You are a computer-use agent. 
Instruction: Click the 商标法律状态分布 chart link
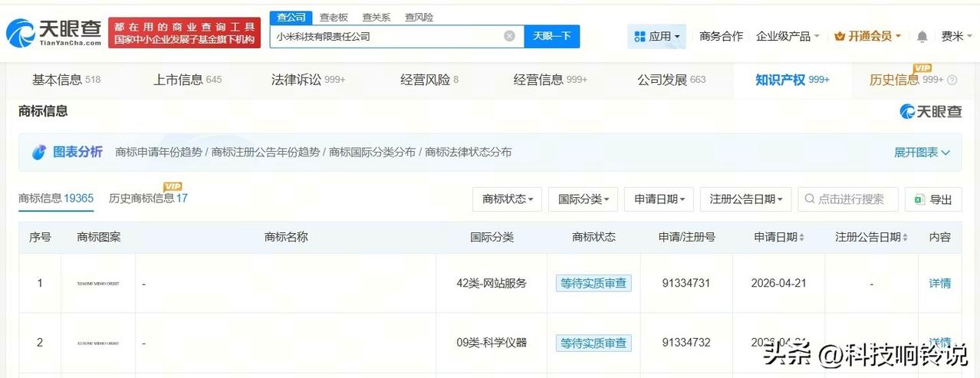(468, 153)
